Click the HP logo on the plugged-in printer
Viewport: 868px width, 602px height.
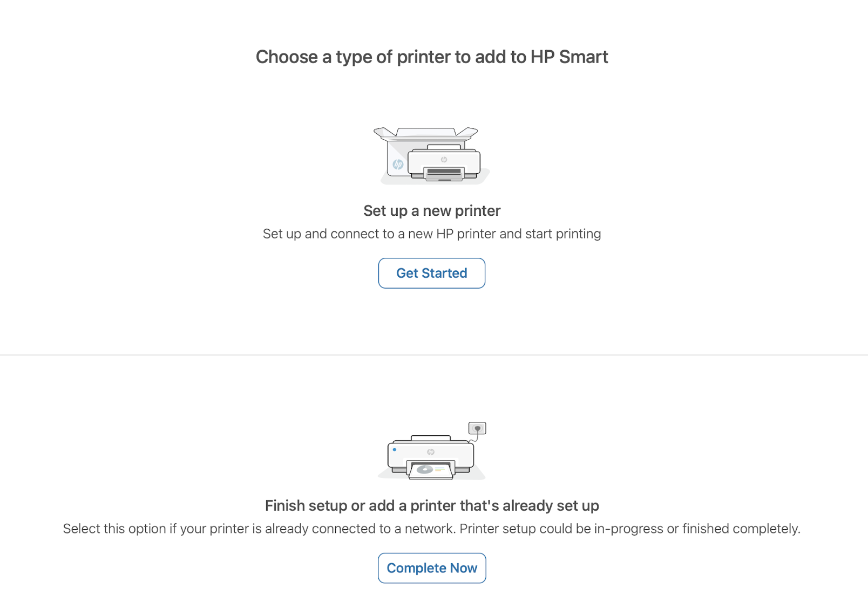click(x=430, y=452)
